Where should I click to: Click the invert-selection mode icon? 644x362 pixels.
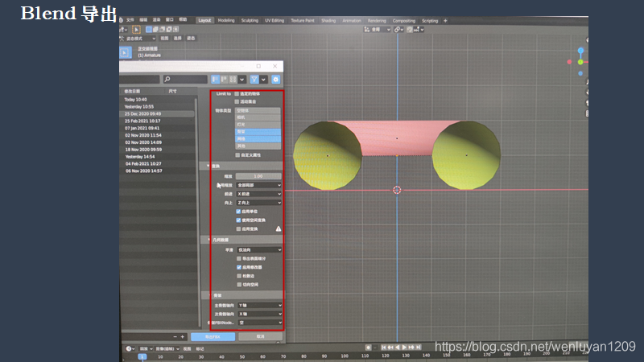(169, 30)
